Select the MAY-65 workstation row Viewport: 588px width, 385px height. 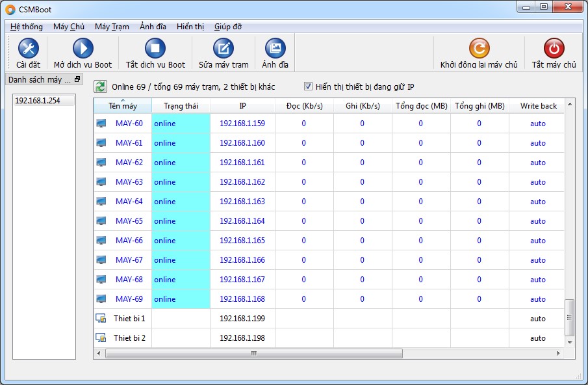pyautogui.click(x=329, y=221)
